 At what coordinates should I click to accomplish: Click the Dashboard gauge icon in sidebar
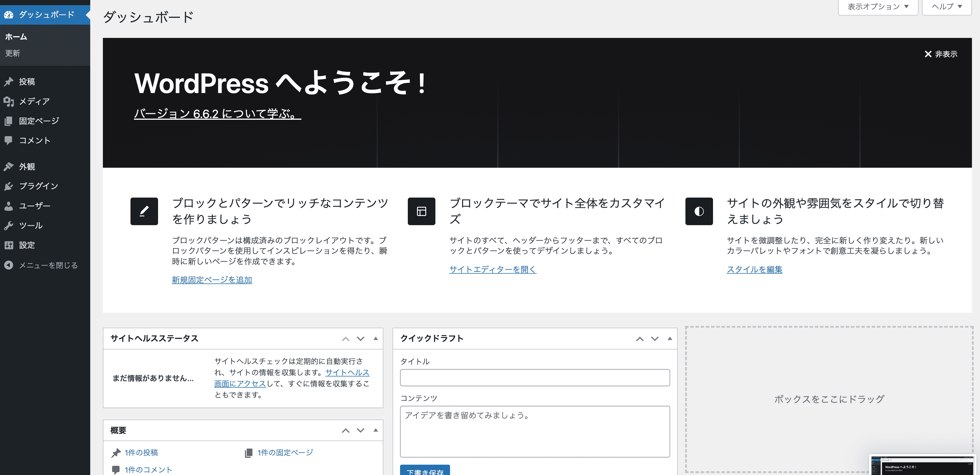[x=9, y=15]
